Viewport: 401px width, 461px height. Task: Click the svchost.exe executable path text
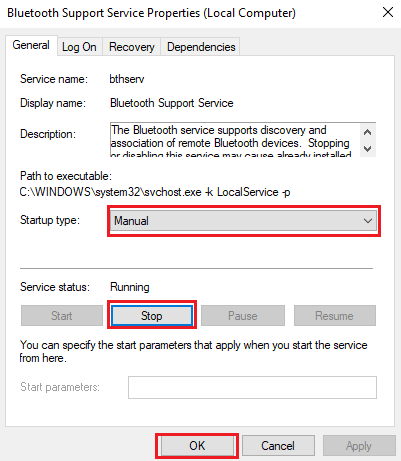(x=155, y=192)
